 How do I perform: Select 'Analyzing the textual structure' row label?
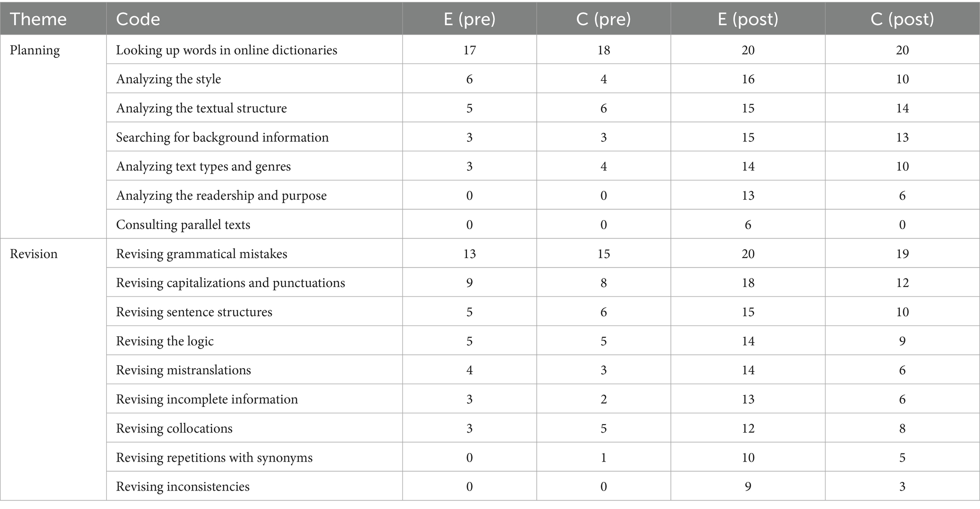(201, 108)
